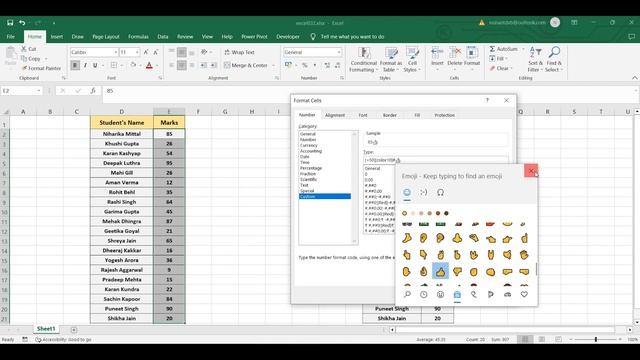Click Insert Function fx icon

93,91
